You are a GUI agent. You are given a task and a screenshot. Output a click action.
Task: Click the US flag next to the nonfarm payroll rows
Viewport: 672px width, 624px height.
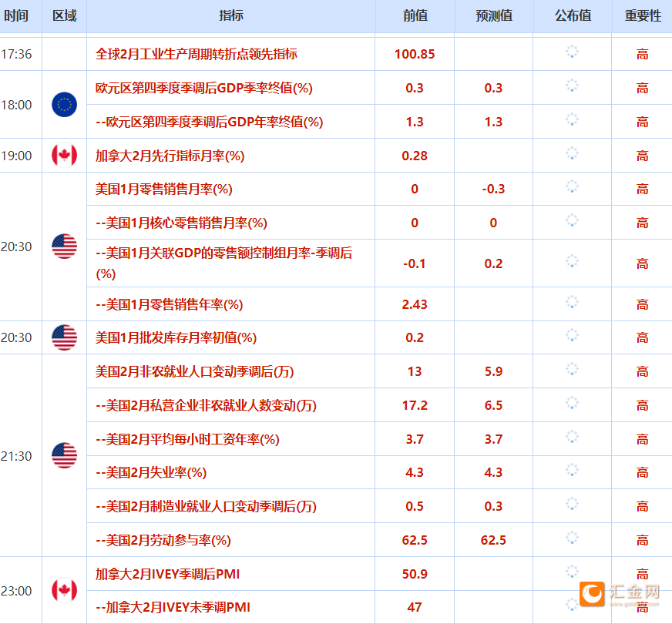pyautogui.click(x=64, y=455)
